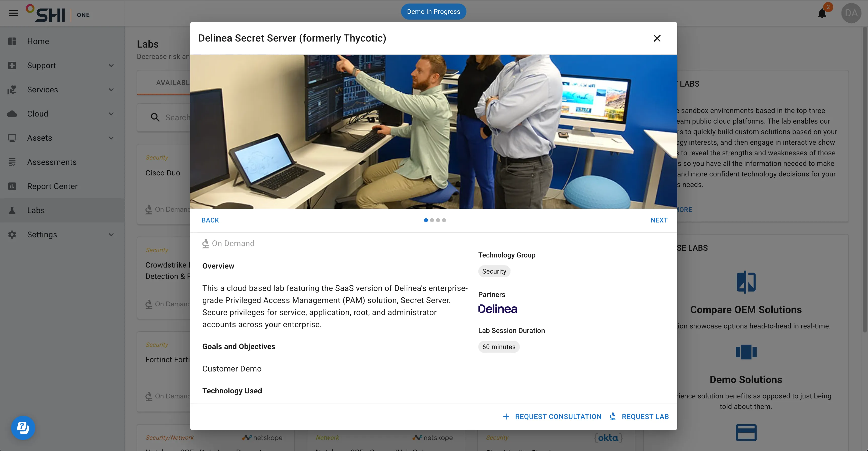868x451 pixels.
Task: Click the Home dashboard icon
Action: [x=12, y=41]
